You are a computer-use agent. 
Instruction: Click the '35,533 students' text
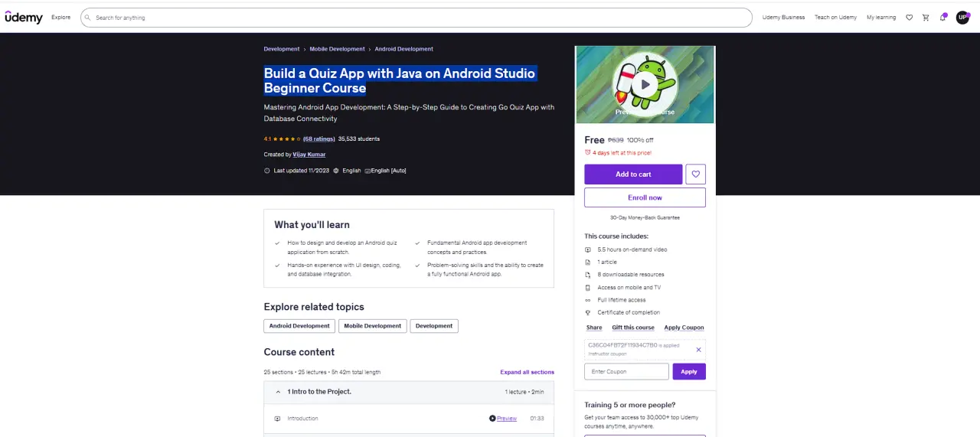pos(359,139)
